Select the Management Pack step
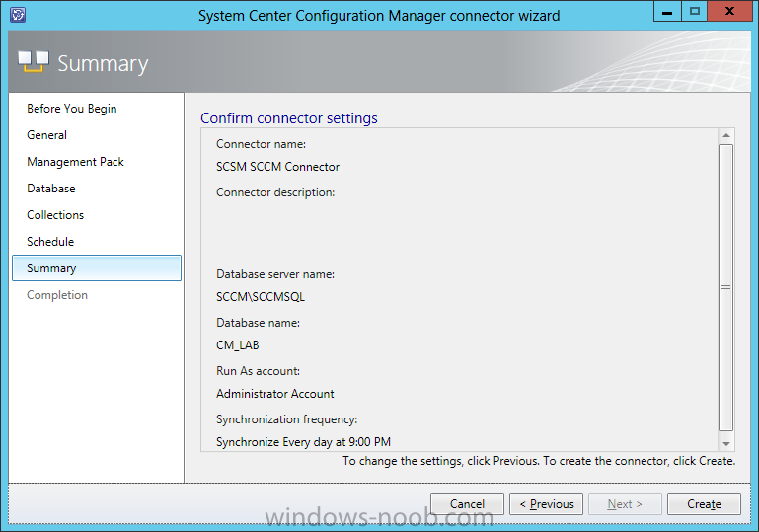The height and width of the screenshot is (532, 759). click(76, 162)
